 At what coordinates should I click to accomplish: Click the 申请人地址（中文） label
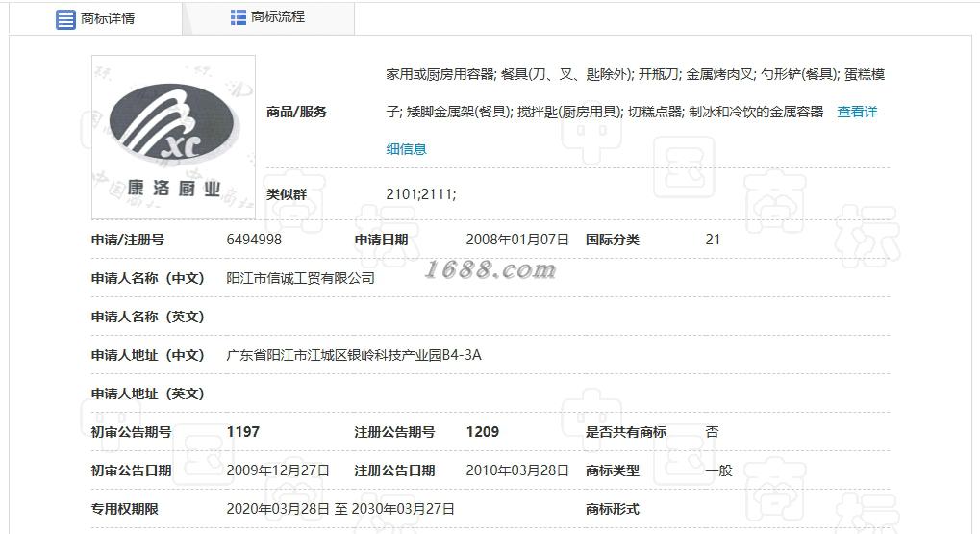(147, 355)
